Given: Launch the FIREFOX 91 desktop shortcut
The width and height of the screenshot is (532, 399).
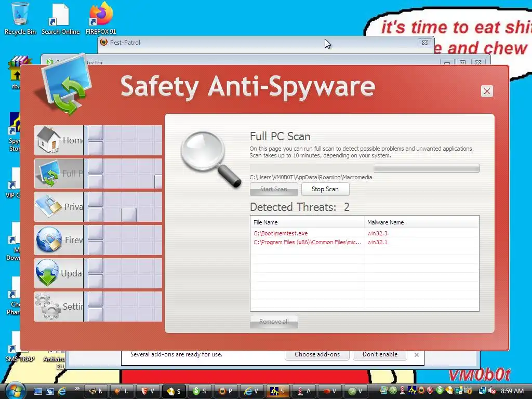Looking at the screenshot, I should tap(101, 19).
